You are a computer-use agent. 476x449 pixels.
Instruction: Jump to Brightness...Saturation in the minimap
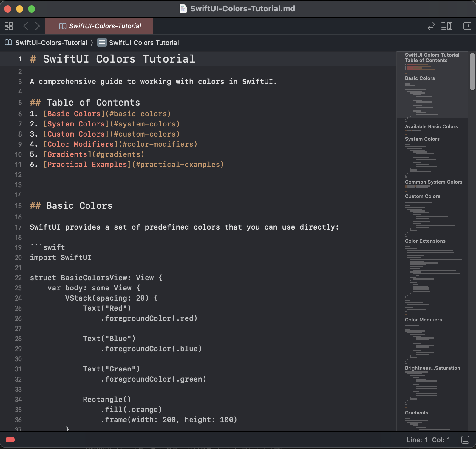coord(432,368)
